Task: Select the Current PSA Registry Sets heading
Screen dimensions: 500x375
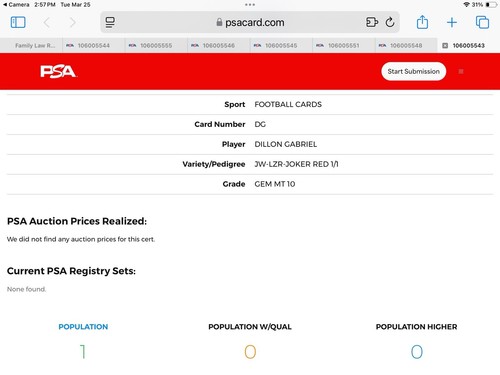Action: (x=71, y=271)
